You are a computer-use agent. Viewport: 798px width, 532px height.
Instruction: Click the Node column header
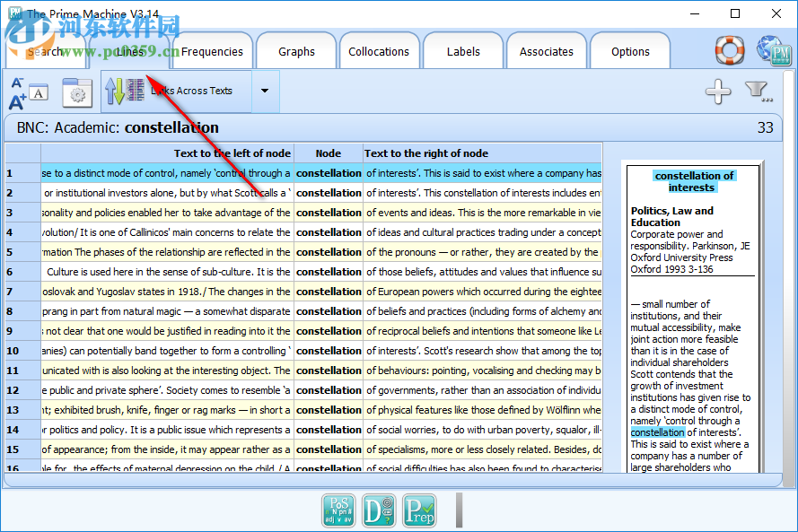click(x=329, y=153)
